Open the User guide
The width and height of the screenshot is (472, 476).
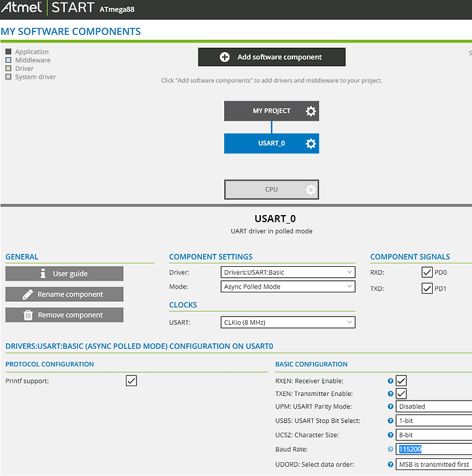[x=64, y=273]
